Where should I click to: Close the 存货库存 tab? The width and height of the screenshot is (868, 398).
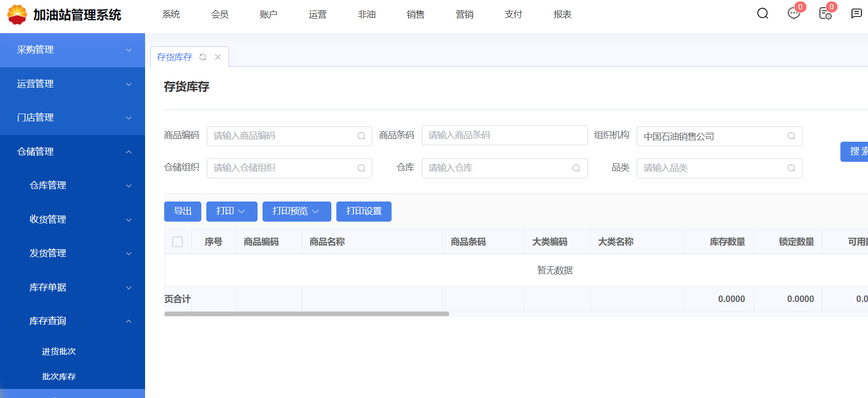[x=218, y=57]
